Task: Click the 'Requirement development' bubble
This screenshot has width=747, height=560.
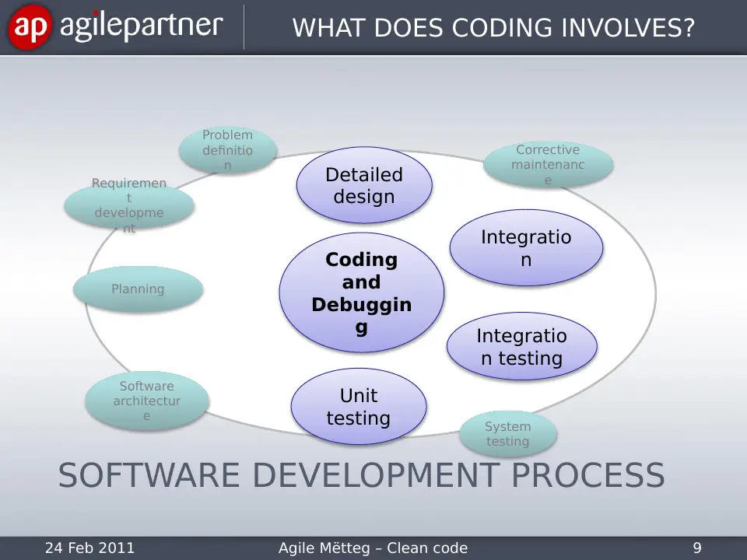Action: (129, 205)
